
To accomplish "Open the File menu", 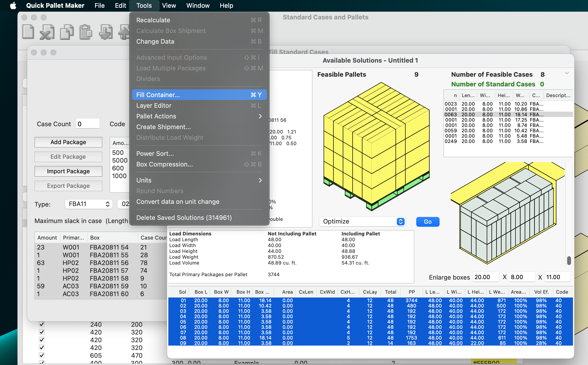I will pos(99,5).
